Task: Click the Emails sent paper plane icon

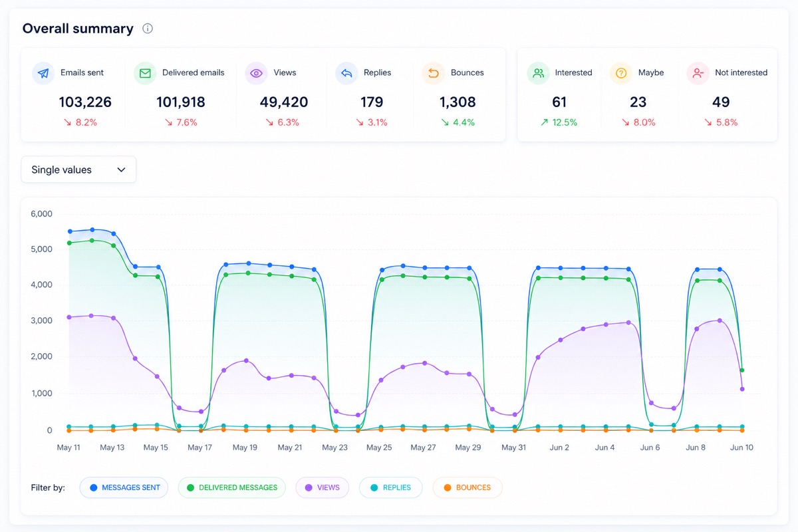Action: [43, 73]
